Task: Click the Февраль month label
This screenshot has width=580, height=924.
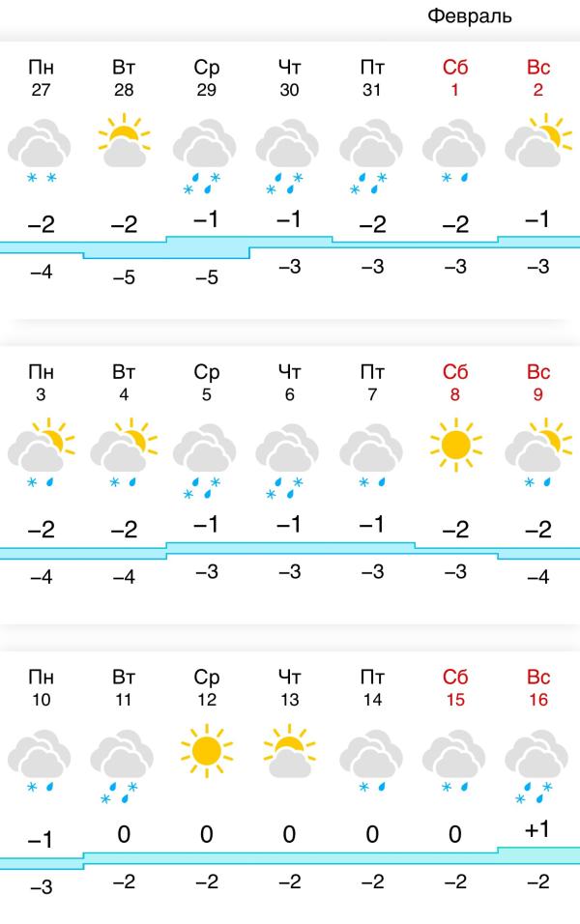Action: point(469,15)
